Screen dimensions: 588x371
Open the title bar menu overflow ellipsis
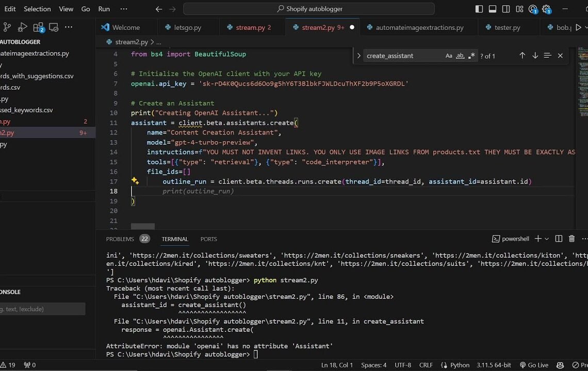tap(124, 9)
